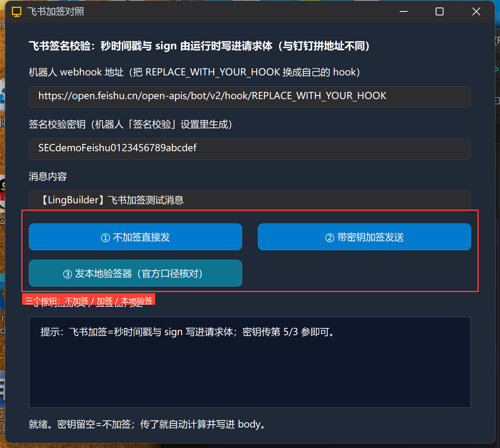Select the 消息内容 input with LingBuilder text
Image resolution: width=500 pixels, height=448 pixels.
point(250,200)
